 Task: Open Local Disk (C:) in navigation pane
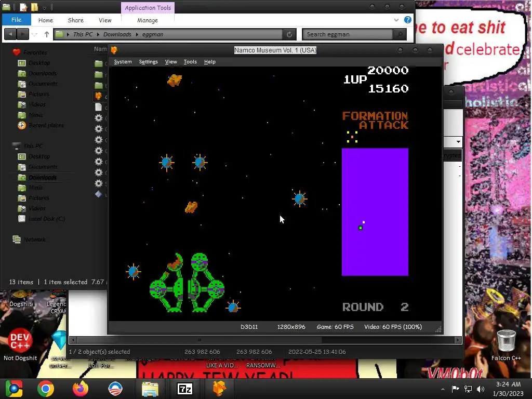click(47, 219)
